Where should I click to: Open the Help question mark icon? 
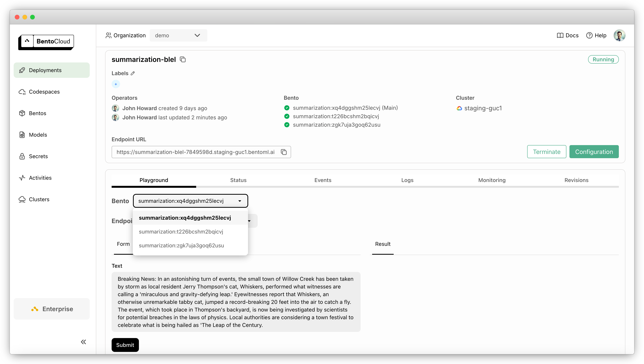589,36
